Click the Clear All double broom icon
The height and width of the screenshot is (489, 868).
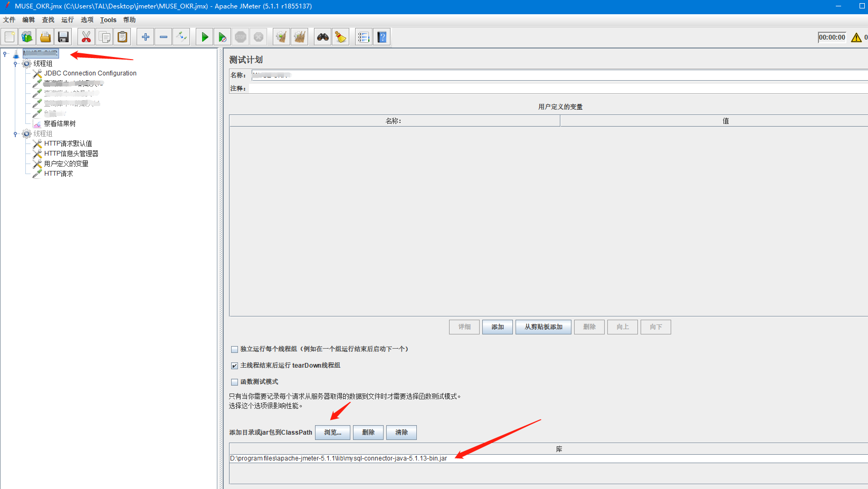point(300,37)
